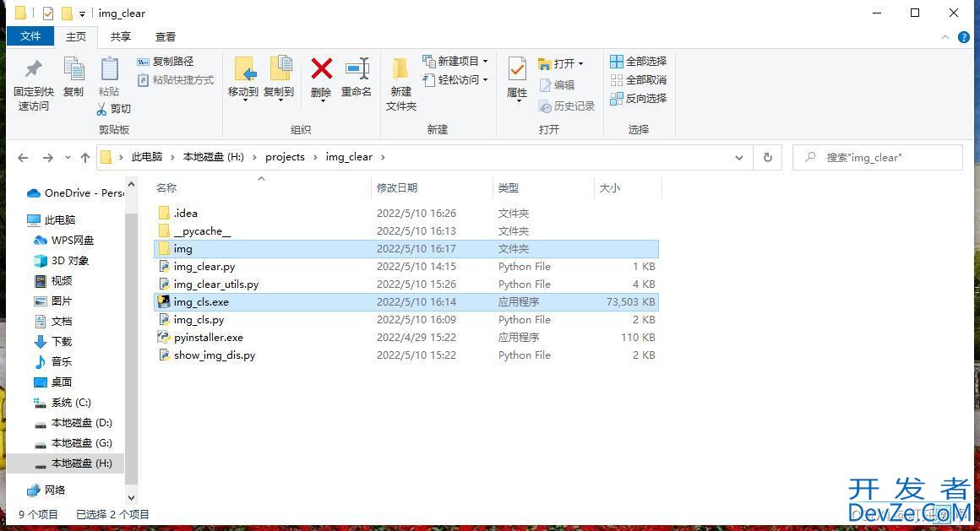Click the Cut (剪切) scissors icon
The height and width of the screenshot is (531, 980).
coord(102,109)
